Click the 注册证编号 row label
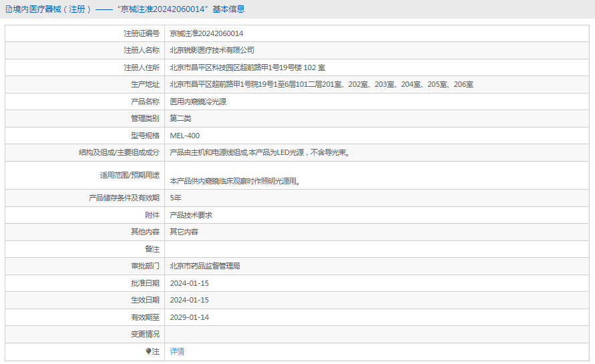Screen dimensions: 595x364 click(142, 33)
